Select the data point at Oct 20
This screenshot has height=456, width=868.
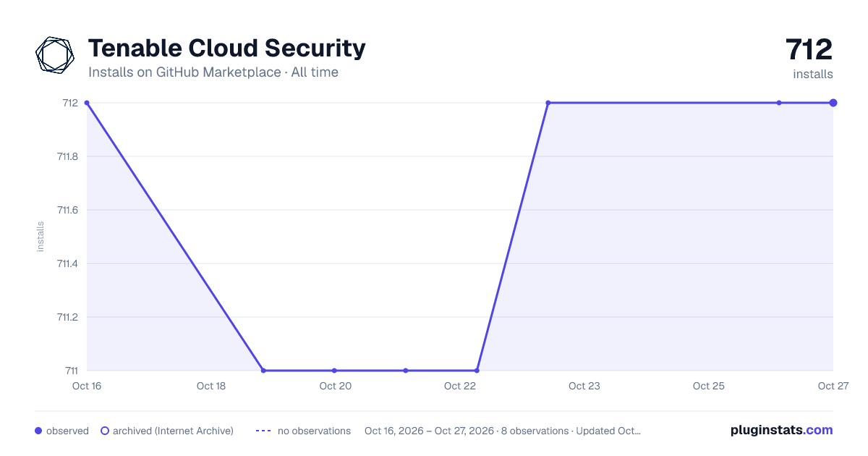click(334, 371)
